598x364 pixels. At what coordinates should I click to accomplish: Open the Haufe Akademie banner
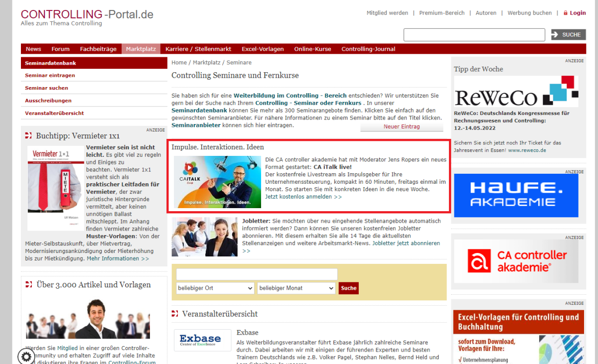coord(516,195)
